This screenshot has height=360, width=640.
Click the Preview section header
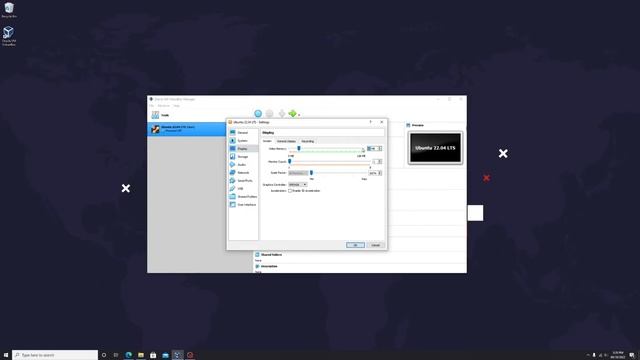pyautogui.click(x=415, y=125)
